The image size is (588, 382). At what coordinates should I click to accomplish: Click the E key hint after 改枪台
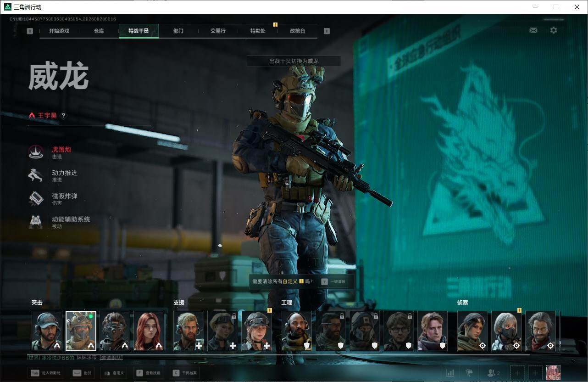tap(327, 31)
